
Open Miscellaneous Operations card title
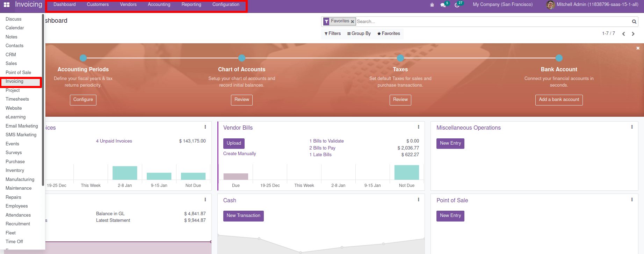click(x=469, y=128)
